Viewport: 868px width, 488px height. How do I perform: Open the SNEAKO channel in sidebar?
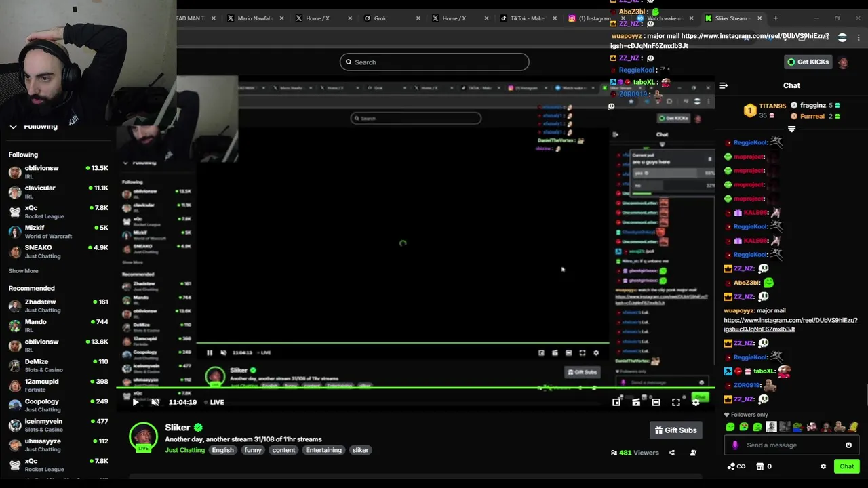click(x=58, y=251)
